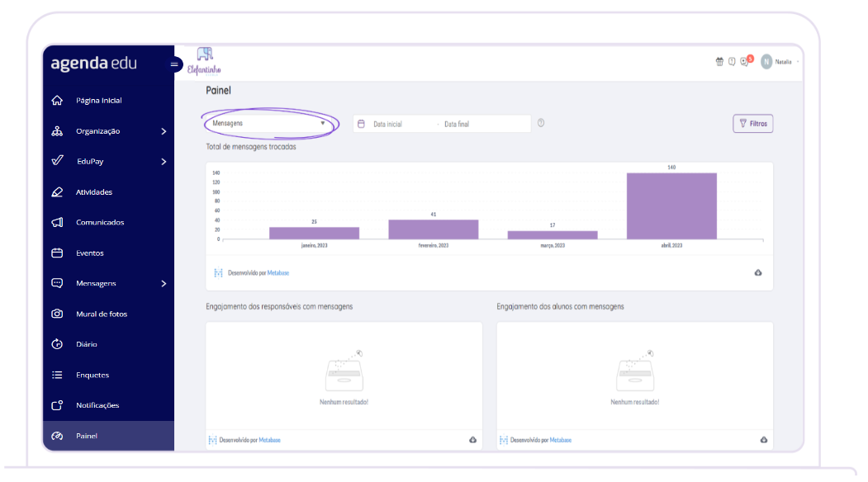
Task: Open chat notifications with red badge
Action: (745, 62)
